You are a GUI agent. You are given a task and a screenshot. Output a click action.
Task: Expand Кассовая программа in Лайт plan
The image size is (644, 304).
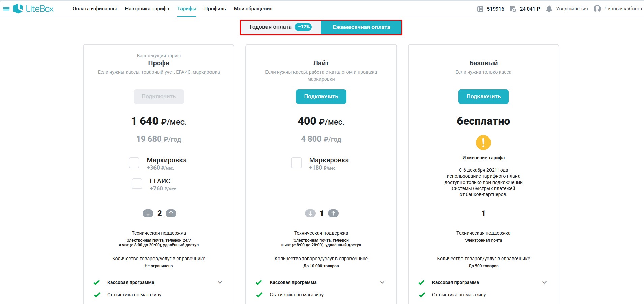coord(382,282)
